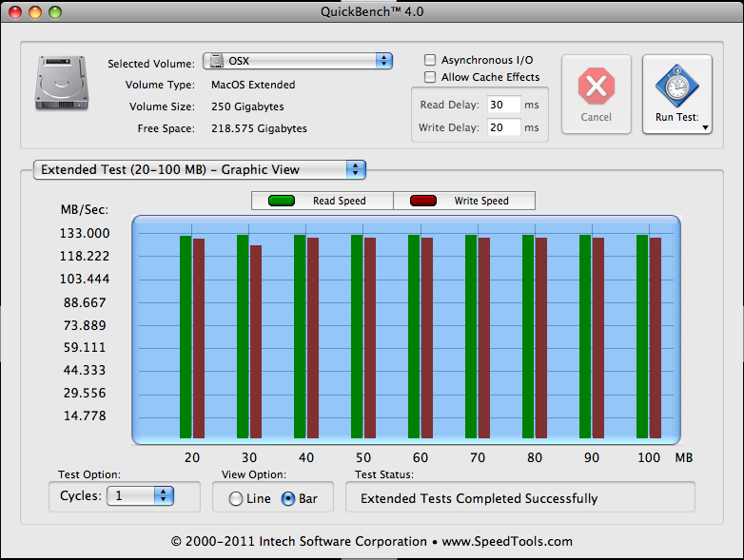Click the '50' x-axis label
The height and width of the screenshot is (560, 744).
click(x=363, y=457)
